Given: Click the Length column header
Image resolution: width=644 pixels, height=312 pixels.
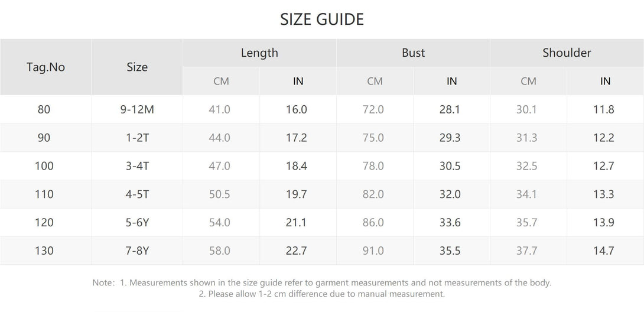Looking at the screenshot, I should point(259,53).
